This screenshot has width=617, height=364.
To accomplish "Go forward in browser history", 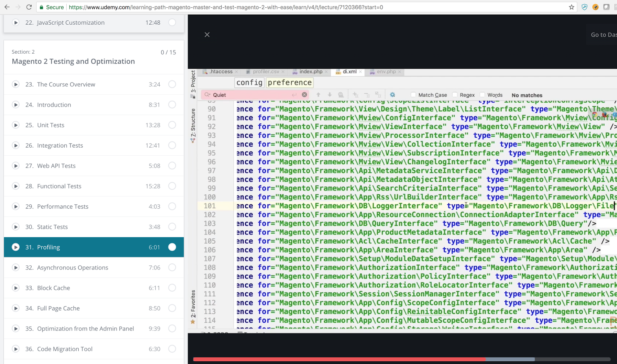I will tap(18, 7).
